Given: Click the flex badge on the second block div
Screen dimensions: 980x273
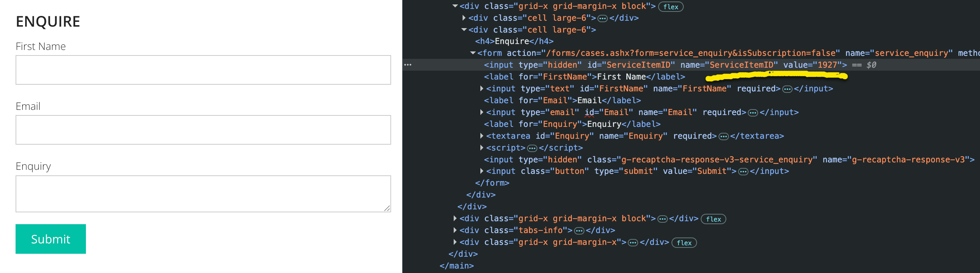Looking at the screenshot, I should point(713,219).
